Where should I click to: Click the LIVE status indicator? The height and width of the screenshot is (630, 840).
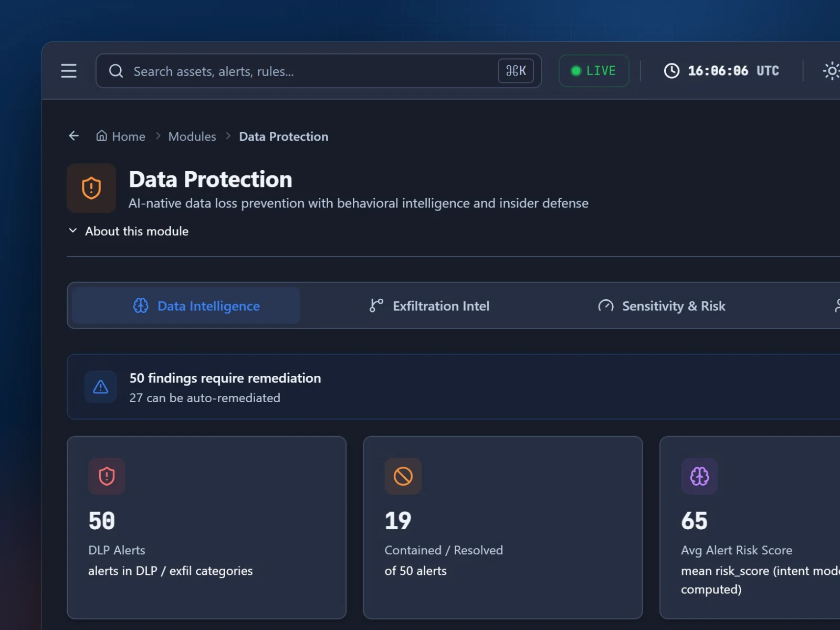tap(594, 71)
